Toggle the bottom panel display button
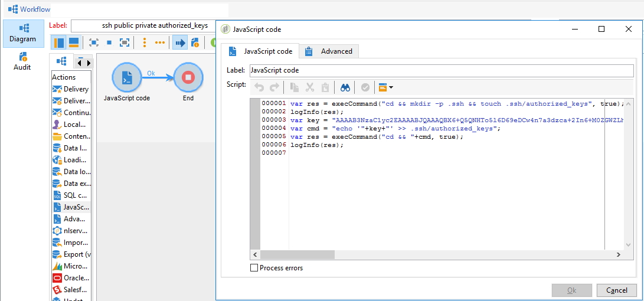Viewport: 644px width, 301px height. (74, 42)
